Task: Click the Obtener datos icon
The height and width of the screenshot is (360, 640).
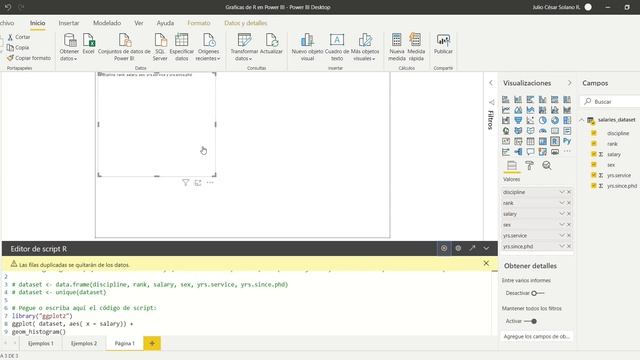Action: tap(69, 41)
